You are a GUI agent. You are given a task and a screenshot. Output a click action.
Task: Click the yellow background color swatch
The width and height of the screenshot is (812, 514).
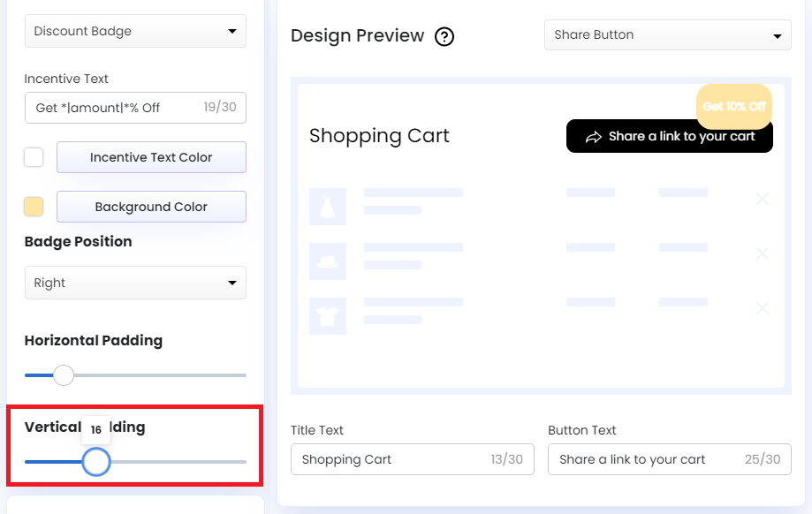point(33,207)
